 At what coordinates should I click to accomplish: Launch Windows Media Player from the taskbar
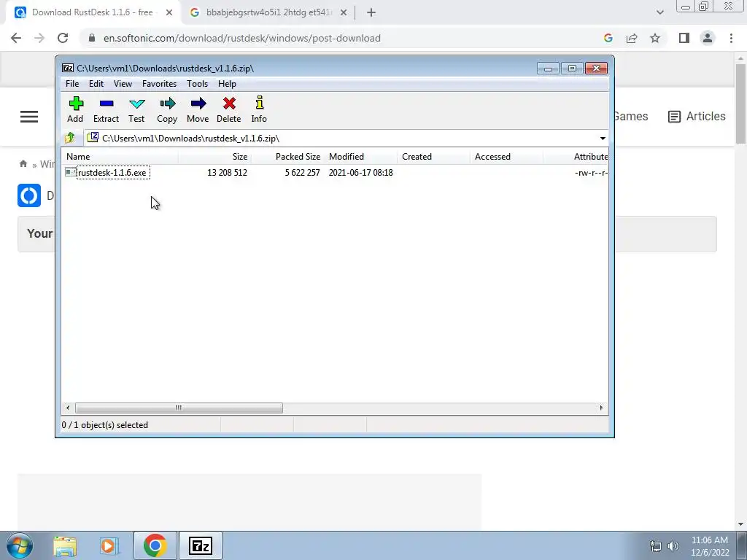tap(108, 545)
